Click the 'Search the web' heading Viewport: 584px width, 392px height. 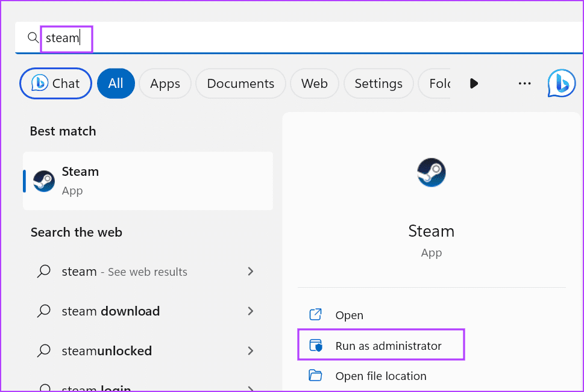(77, 232)
